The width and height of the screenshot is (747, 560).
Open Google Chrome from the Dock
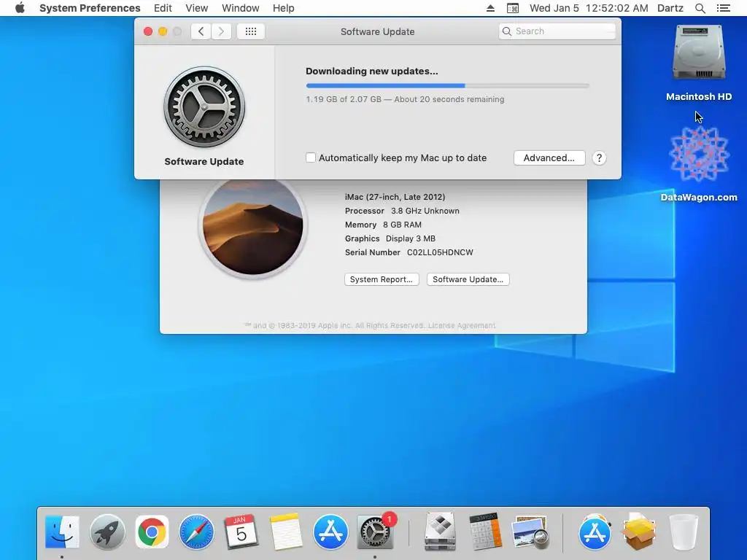click(152, 532)
